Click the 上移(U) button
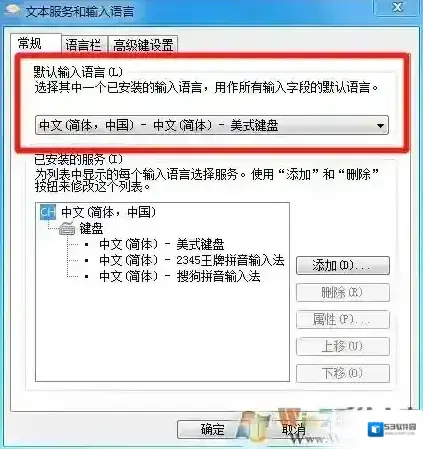The width and height of the screenshot is (423, 449). (343, 346)
